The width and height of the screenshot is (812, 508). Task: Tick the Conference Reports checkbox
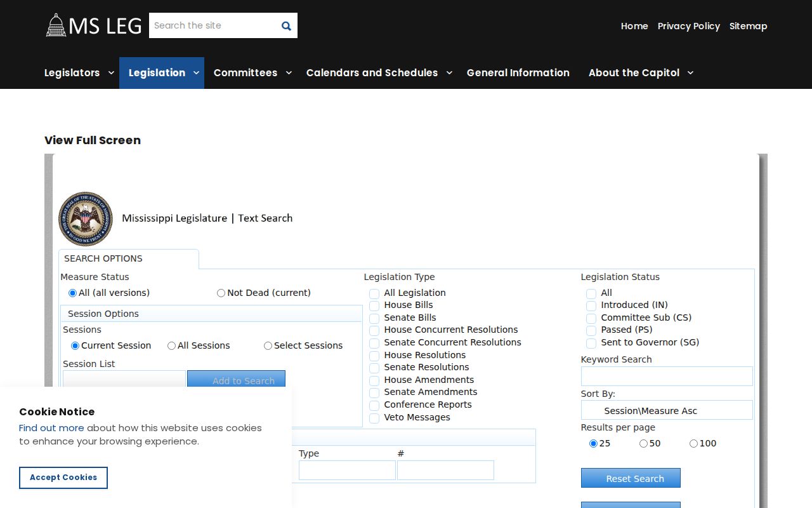374,405
